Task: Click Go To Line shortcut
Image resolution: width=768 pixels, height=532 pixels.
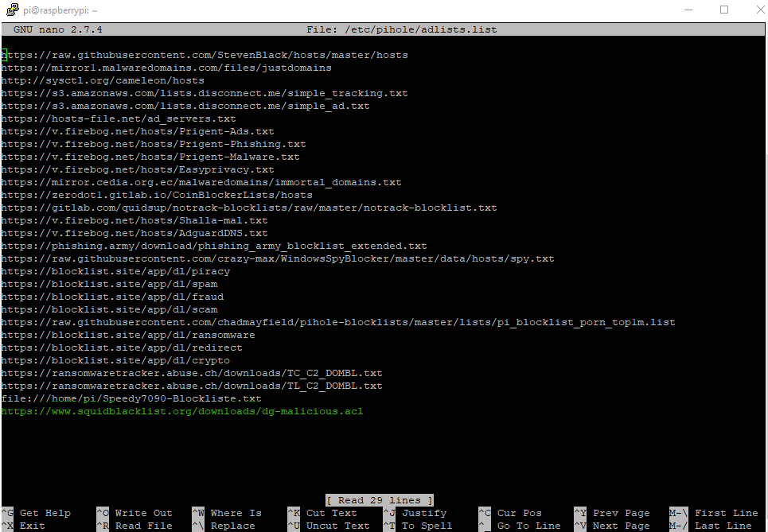Action: coord(528,526)
